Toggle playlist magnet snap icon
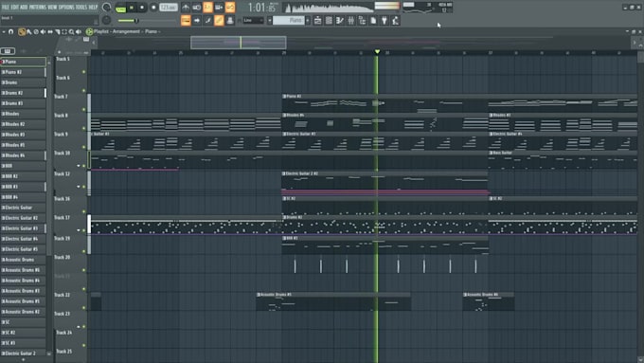The image size is (644, 363). [10, 31]
